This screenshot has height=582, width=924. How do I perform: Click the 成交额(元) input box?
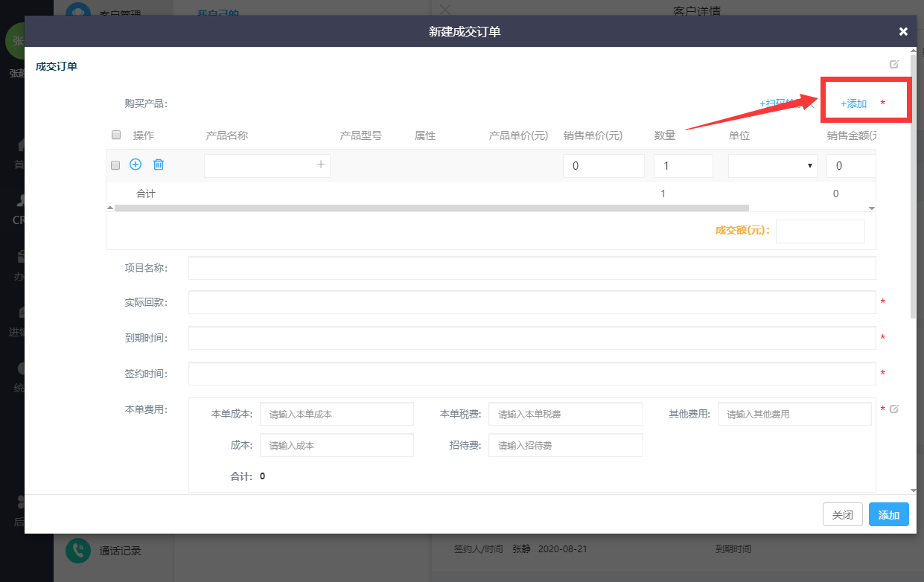pyautogui.click(x=821, y=231)
